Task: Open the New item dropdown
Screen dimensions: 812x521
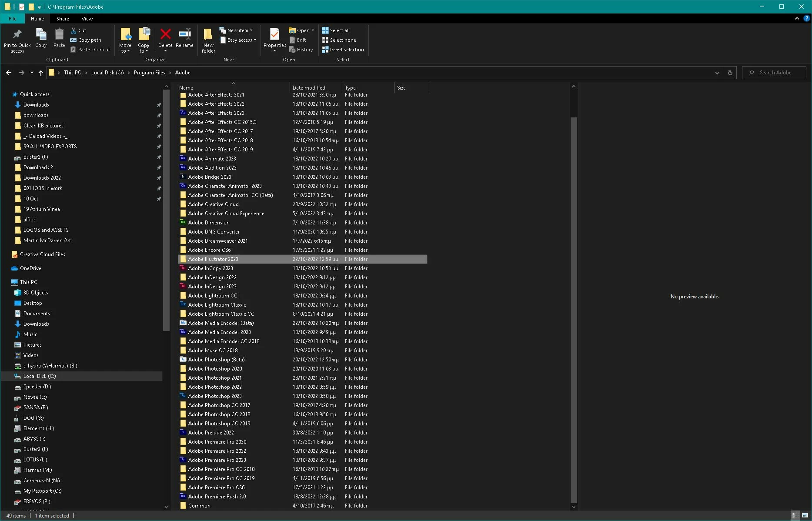Action: [236, 30]
